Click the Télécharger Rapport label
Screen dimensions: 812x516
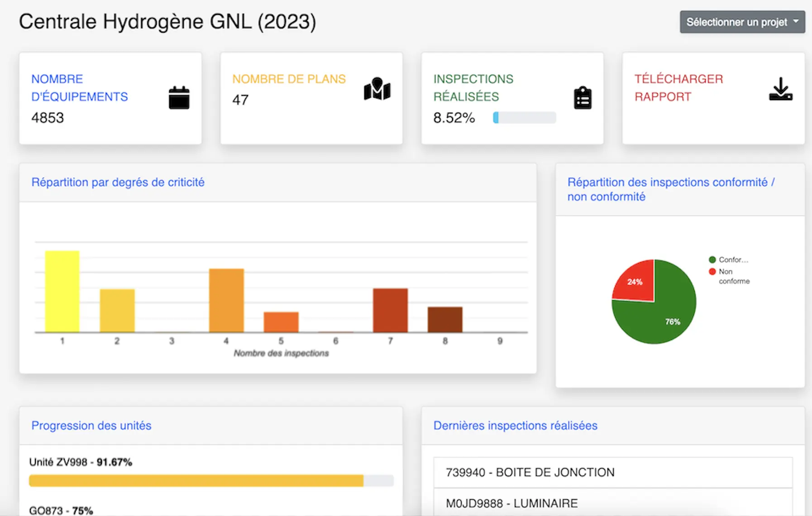point(678,88)
